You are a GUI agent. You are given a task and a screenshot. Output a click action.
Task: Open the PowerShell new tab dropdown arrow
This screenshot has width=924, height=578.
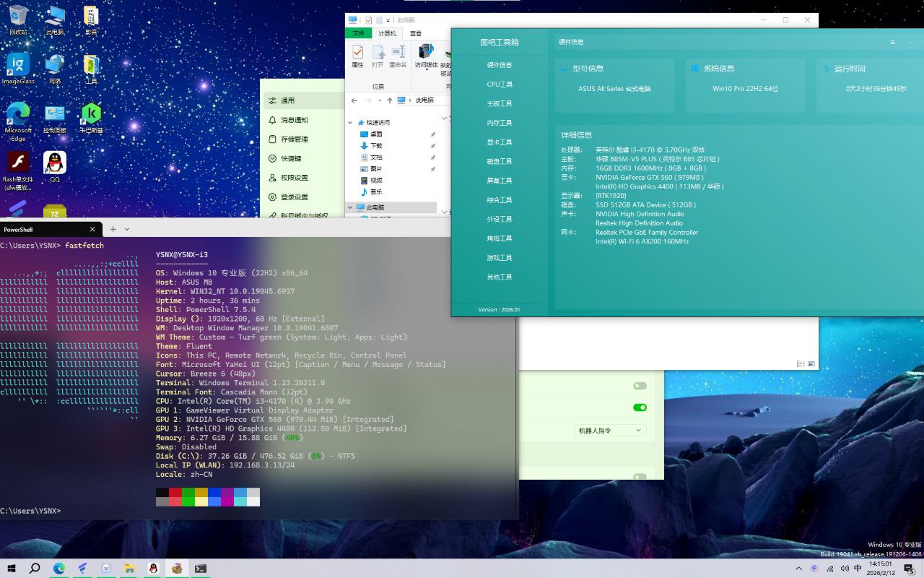tap(127, 229)
